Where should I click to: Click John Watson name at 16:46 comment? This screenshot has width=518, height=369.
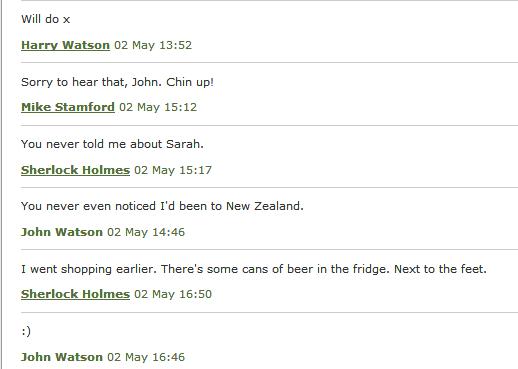point(62,357)
